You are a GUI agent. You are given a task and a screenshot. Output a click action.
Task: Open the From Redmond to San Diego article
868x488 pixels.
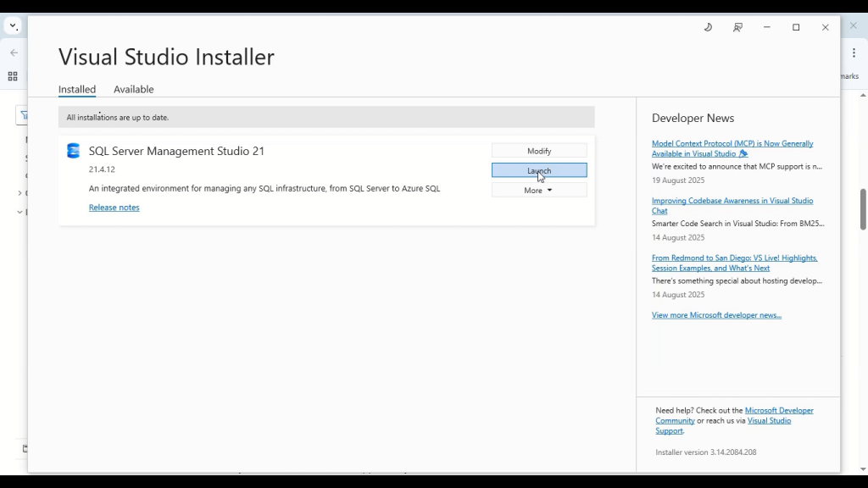(x=735, y=263)
